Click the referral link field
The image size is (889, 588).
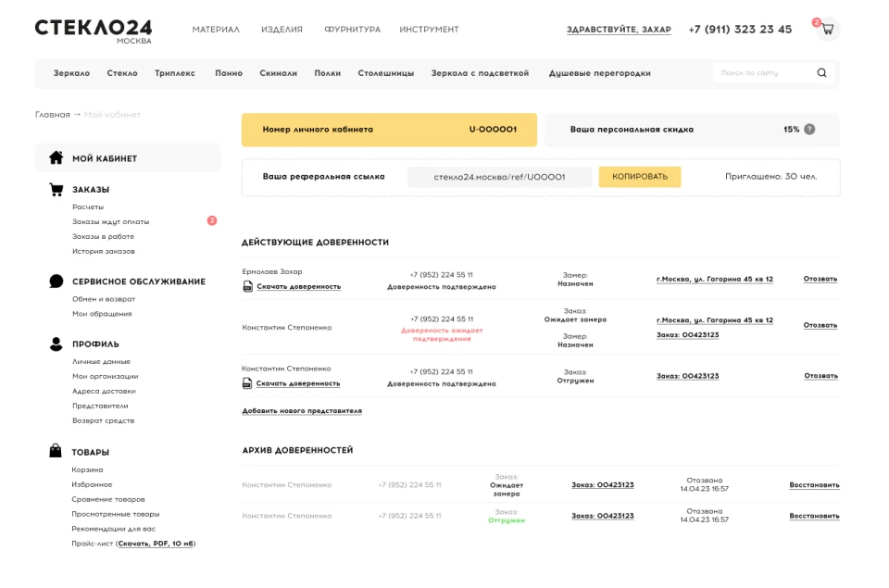(499, 177)
